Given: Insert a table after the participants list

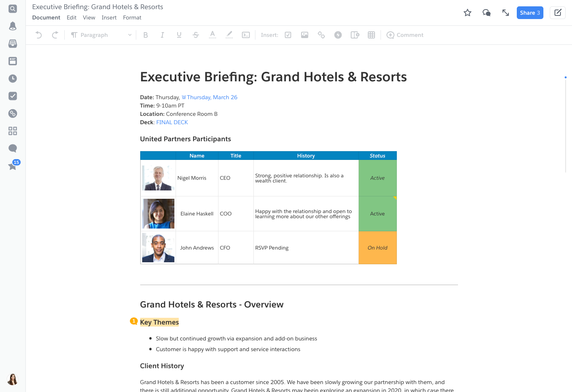Looking at the screenshot, I should (371, 35).
